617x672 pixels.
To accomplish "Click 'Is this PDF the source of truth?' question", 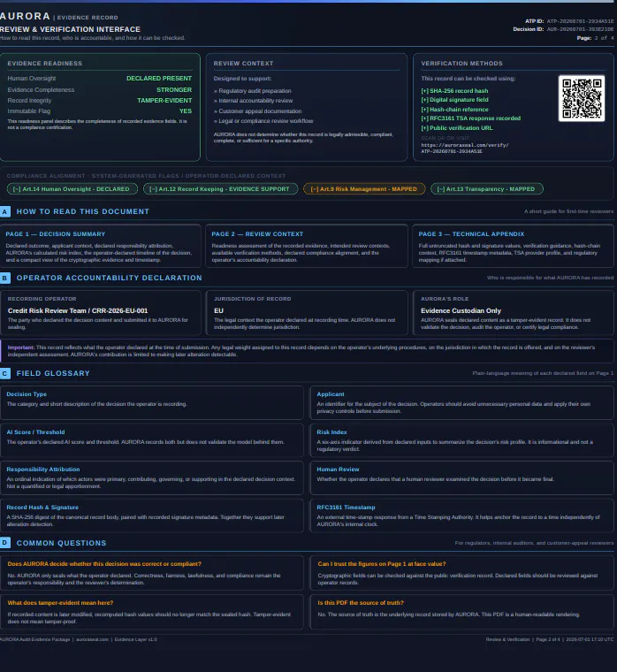I will (x=361, y=602).
